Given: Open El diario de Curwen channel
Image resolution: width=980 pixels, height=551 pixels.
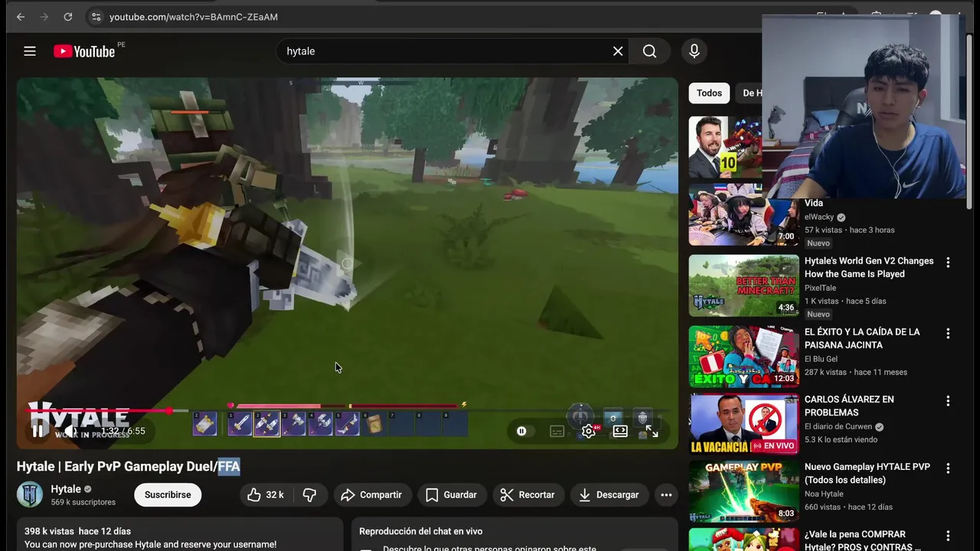Looking at the screenshot, I should tap(839, 426).
